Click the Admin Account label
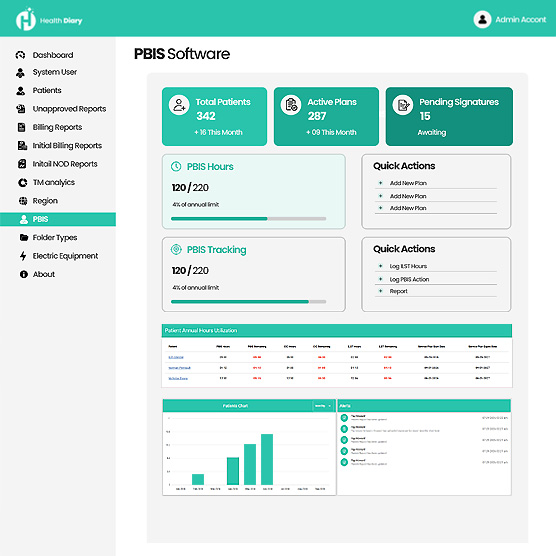The height and width of the screenshot is (556, 556). pyautogui.click(x=521, y=20)
